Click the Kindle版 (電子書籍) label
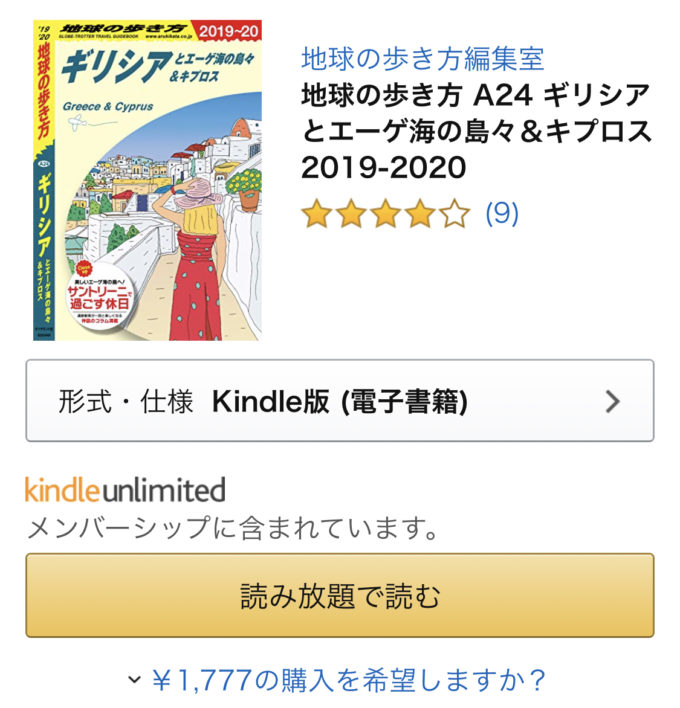 340,401
